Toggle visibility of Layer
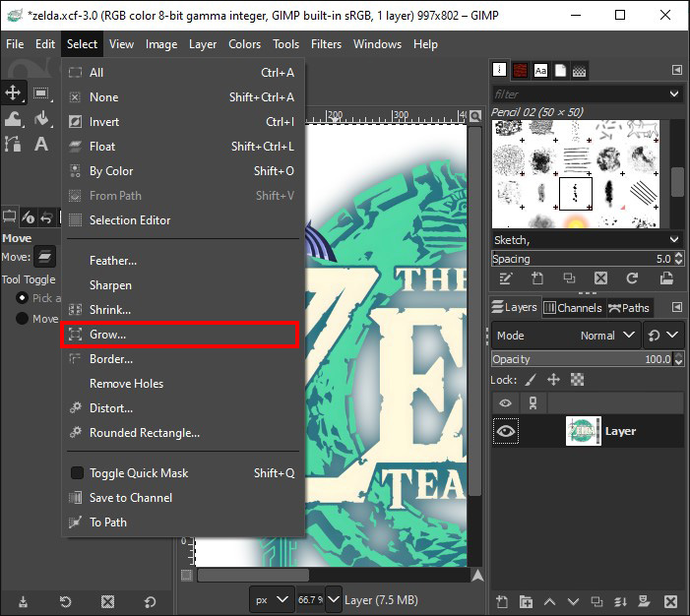The width and height of the screenshot is (690, 616). tap(506, 431)
